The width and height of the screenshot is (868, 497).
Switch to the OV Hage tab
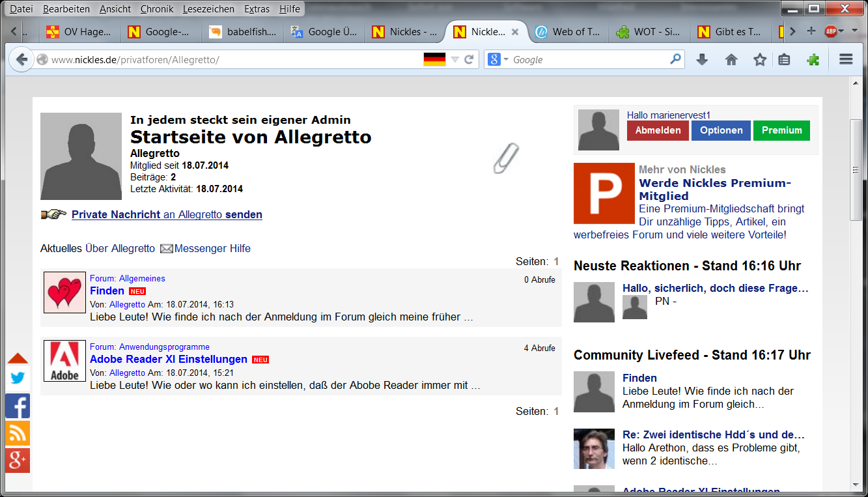click(x=81, y=31)
